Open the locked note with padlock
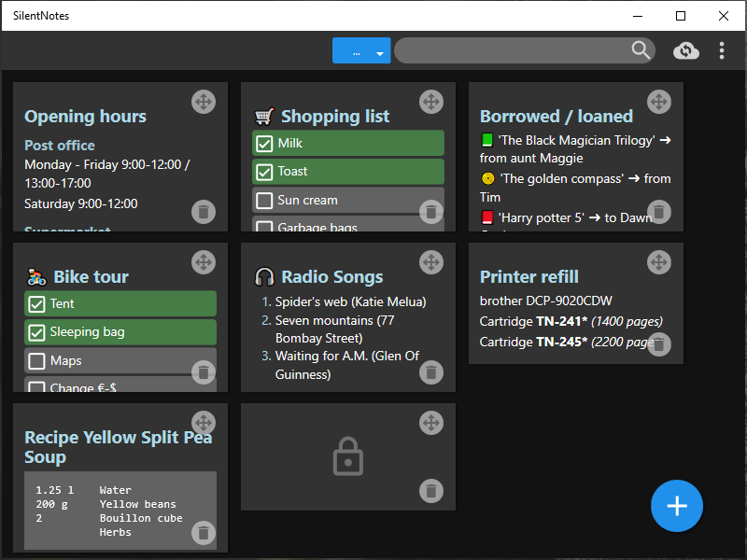This screenshot has width=747, height=560. 347,457
